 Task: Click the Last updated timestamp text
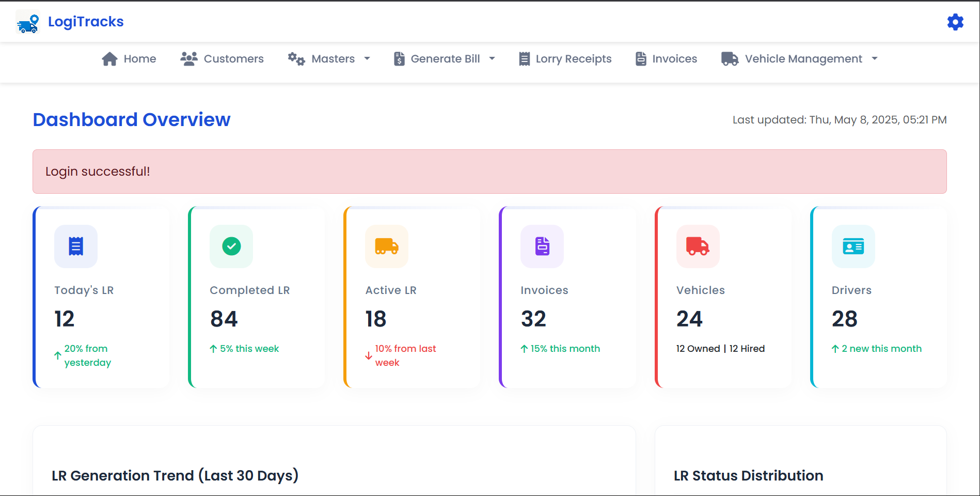click(840, 120)
